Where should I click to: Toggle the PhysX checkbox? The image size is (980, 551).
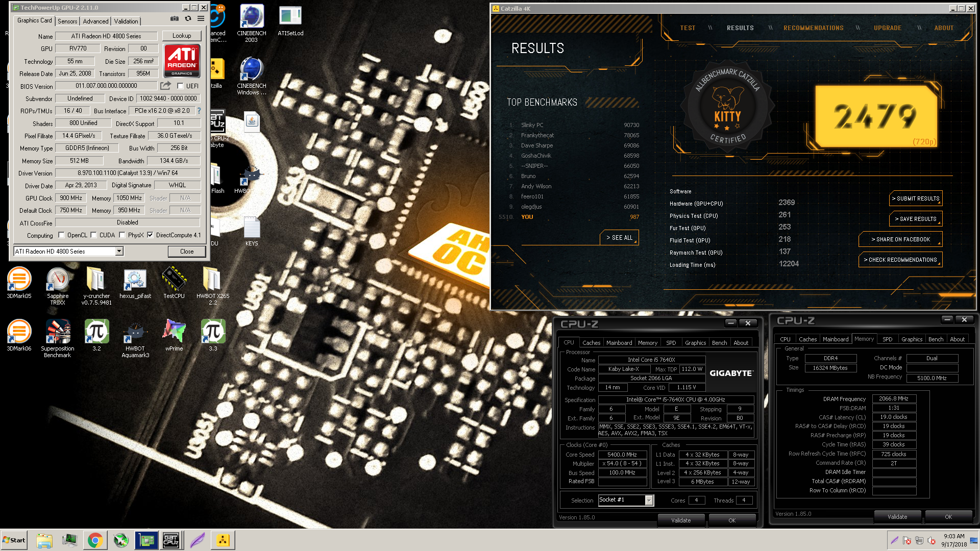tap(122, 235)
